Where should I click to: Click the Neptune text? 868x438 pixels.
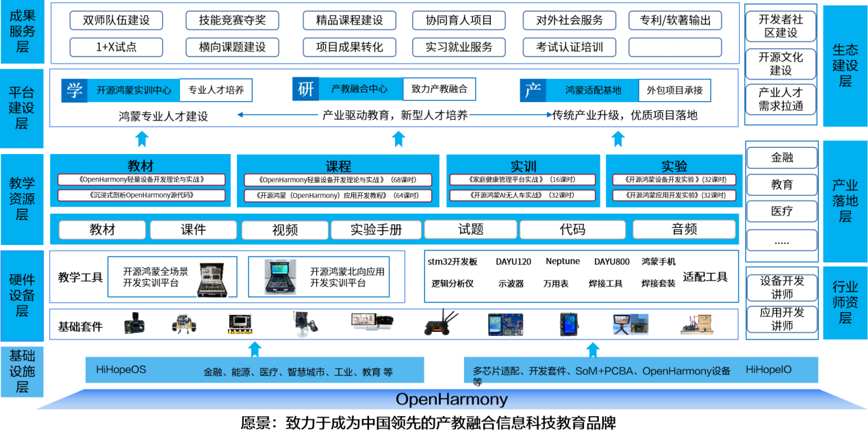pyautogui.click(x=563, y=261)
